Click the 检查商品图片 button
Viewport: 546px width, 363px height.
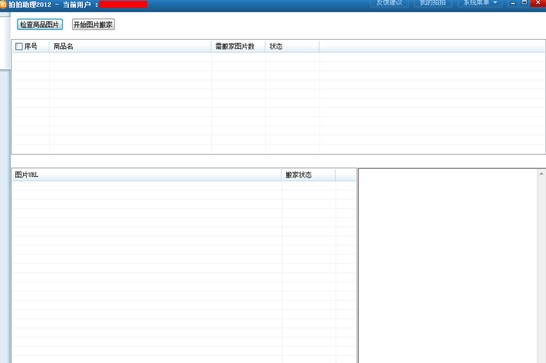[40, 24]
